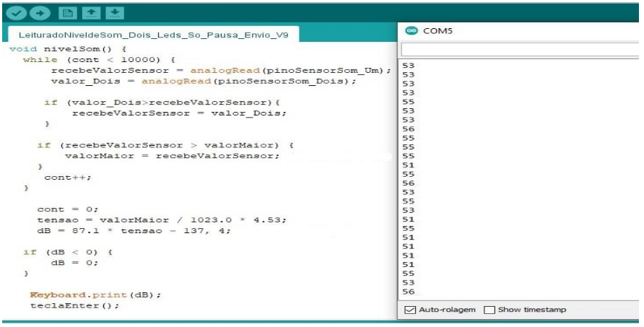Click the first serial output value 53
644x327 pixels.
tap(408, 66)
